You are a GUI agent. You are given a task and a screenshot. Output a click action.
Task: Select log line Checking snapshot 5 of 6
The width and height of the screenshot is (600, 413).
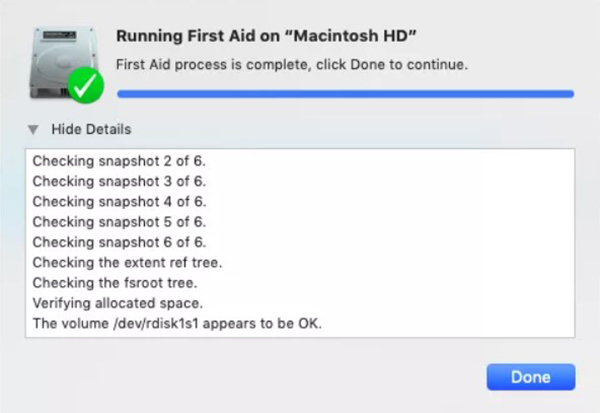click(119, 222)
